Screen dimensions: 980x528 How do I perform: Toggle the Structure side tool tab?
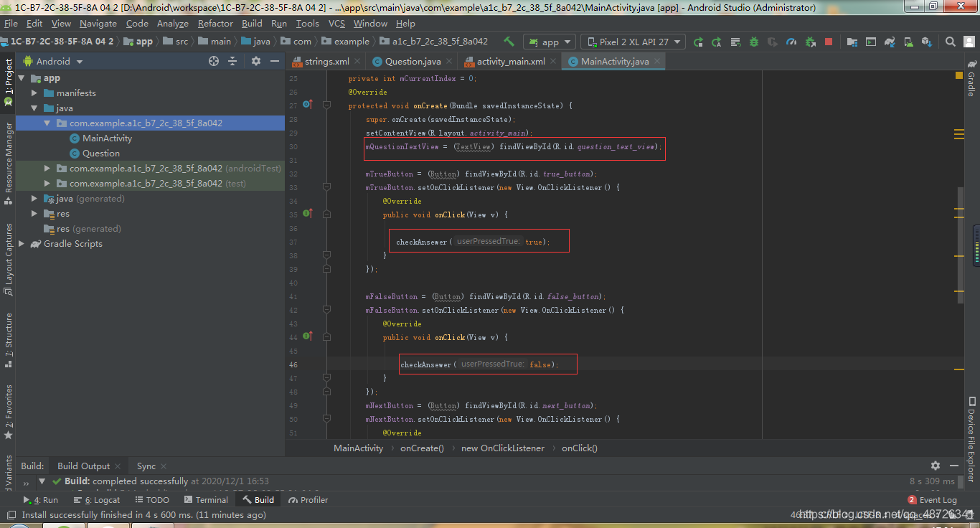click(x=8, y=340)
